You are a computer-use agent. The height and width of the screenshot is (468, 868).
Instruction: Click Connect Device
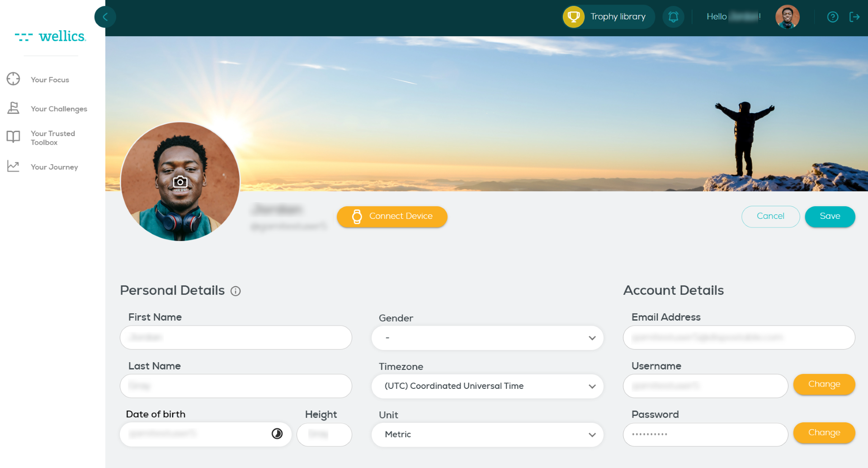[x=392, y=217]
